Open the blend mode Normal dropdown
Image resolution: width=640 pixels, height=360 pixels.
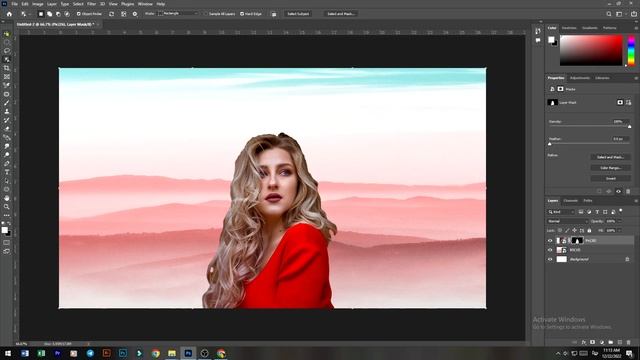pos(567,221)
